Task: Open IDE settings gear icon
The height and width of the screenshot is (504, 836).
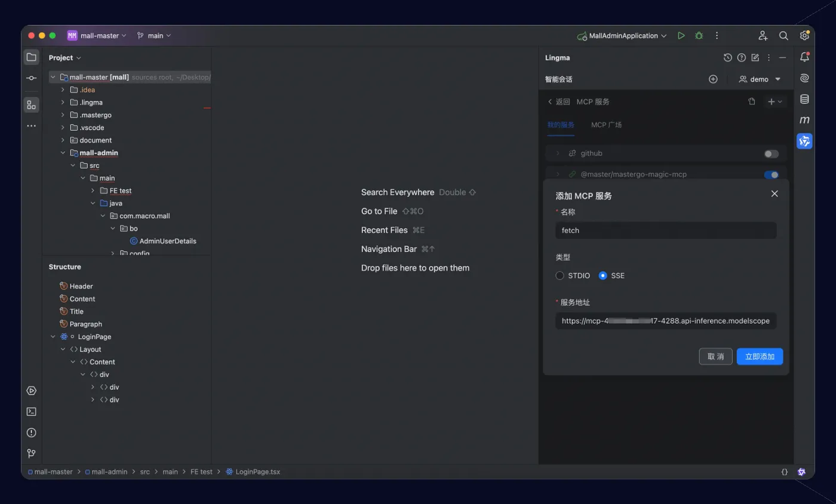Action: pyautogui.click(x=804, y=36)
